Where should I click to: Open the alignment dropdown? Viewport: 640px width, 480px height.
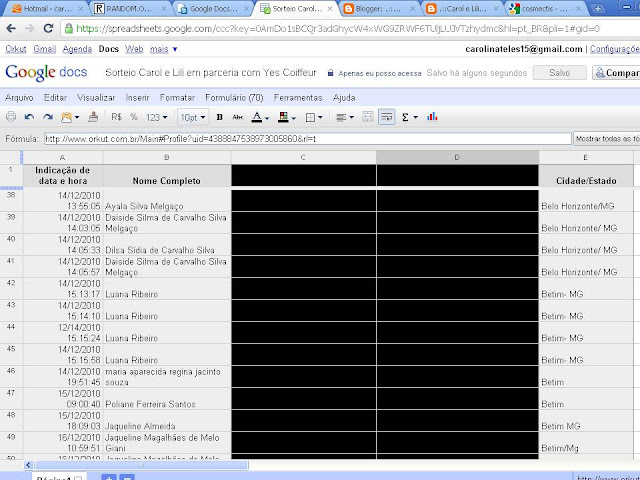coord(344,118)
